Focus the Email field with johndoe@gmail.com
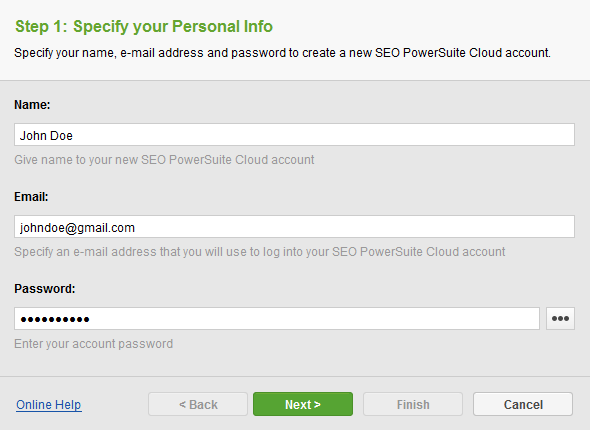The height and width of the screenshot is (430, 590). [294, 226]
